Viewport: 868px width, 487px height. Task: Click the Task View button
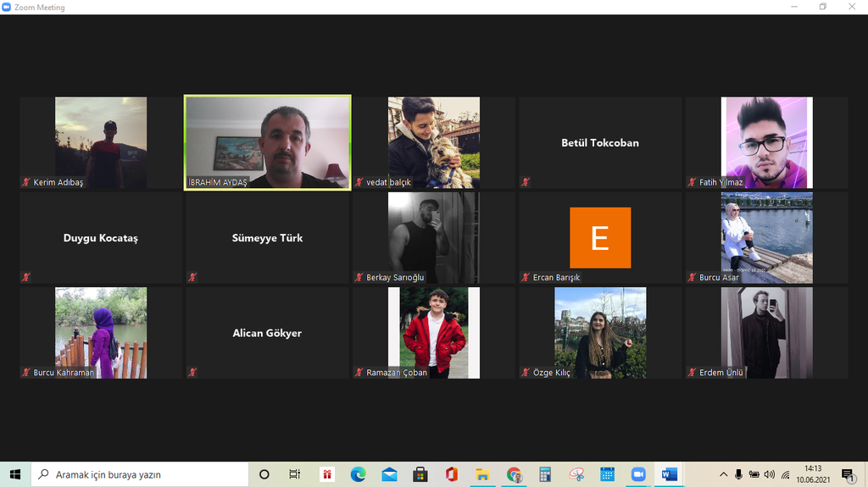click(295, 474)
